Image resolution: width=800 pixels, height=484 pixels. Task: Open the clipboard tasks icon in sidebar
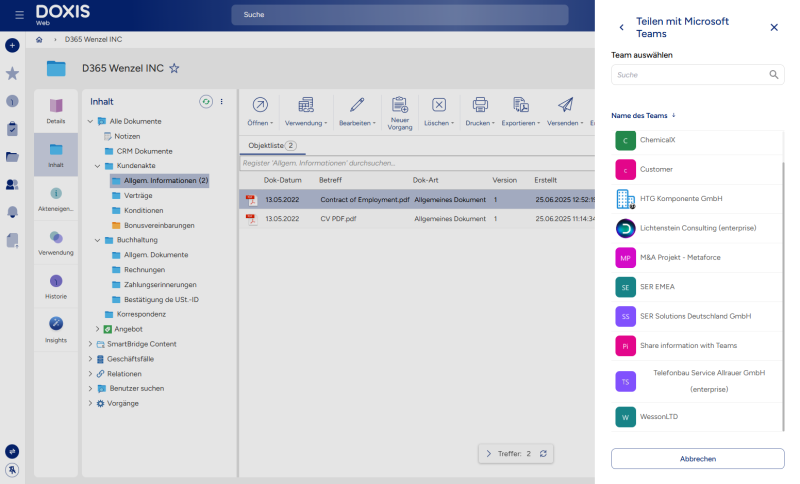click(x=12, y=129)
